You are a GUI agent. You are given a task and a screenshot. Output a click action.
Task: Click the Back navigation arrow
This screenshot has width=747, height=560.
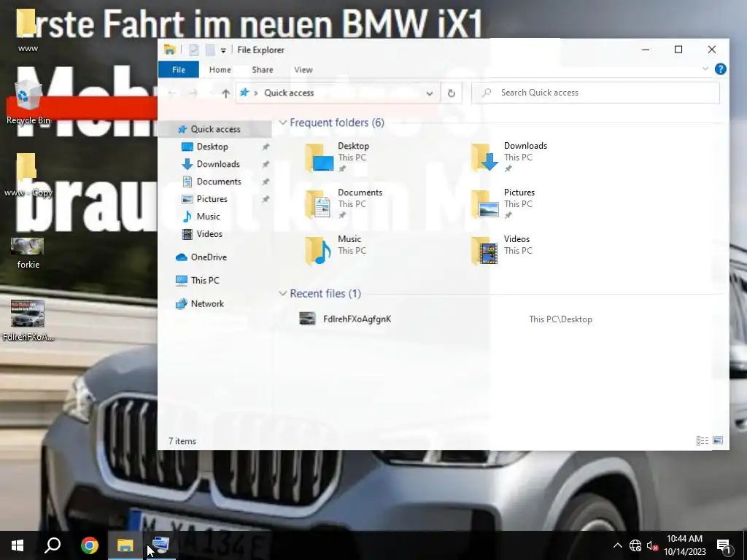(x=172, y=93)
